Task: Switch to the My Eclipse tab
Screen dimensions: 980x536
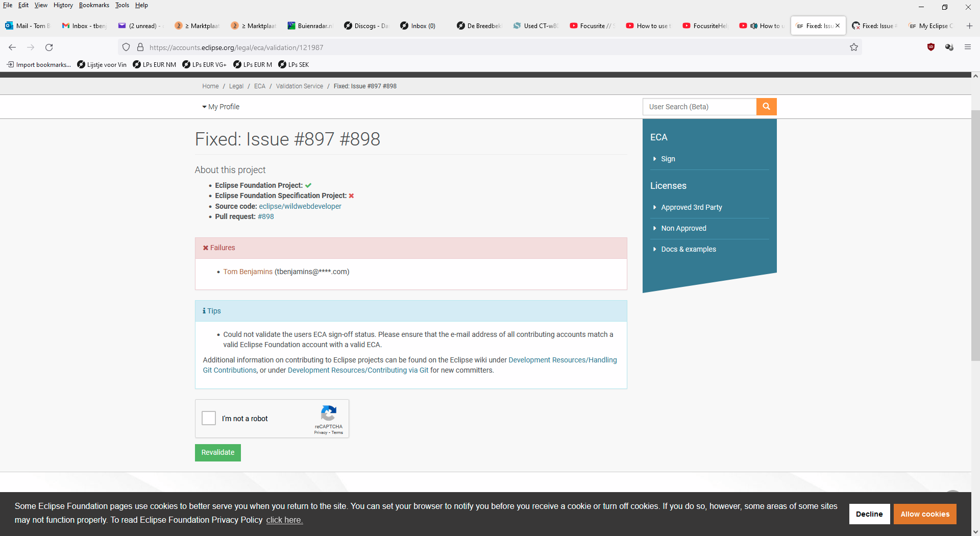Action: 931,26
